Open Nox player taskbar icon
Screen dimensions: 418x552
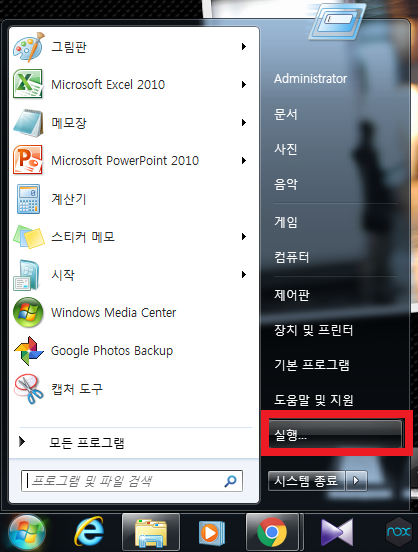398,532
